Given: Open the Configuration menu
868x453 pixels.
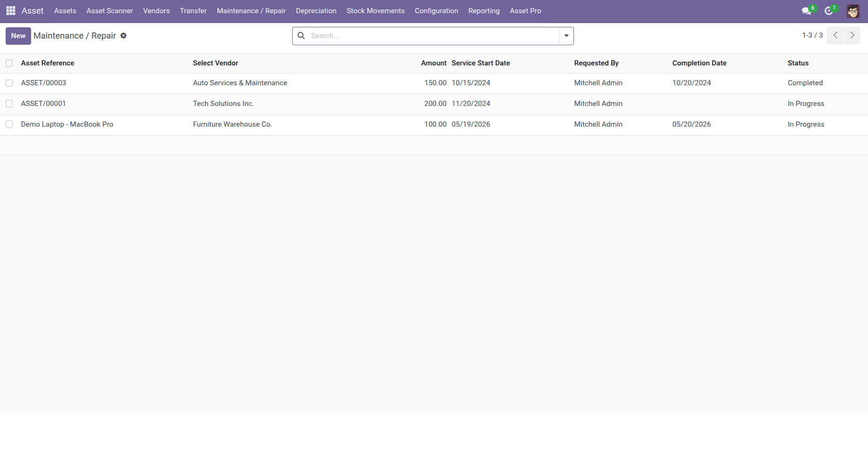Looking at the screenshot, I should click(436, 11).
